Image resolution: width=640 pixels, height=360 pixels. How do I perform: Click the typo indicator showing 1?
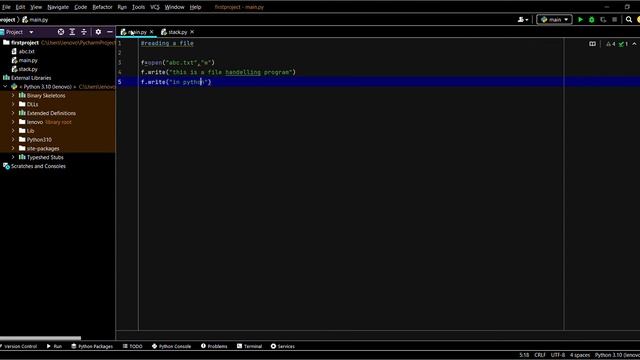623,44
